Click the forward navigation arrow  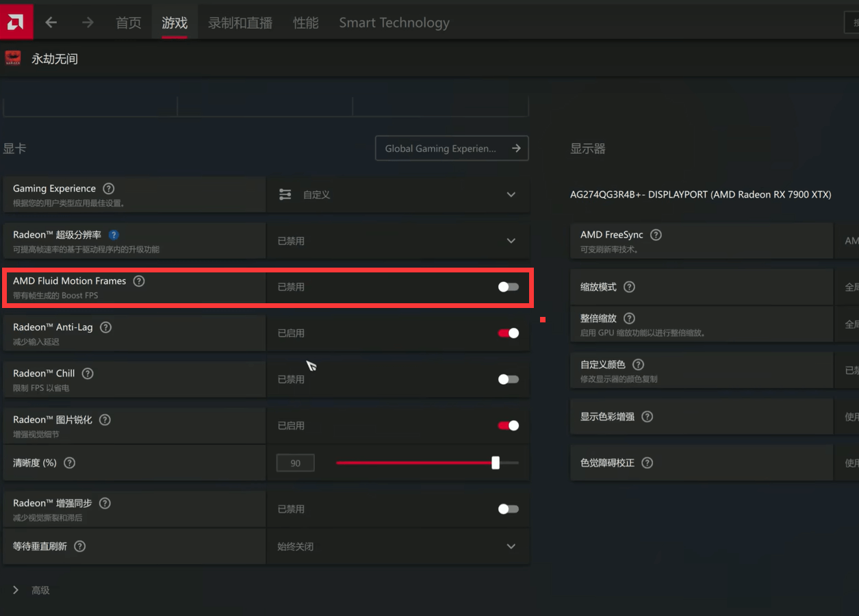[88, 23]
